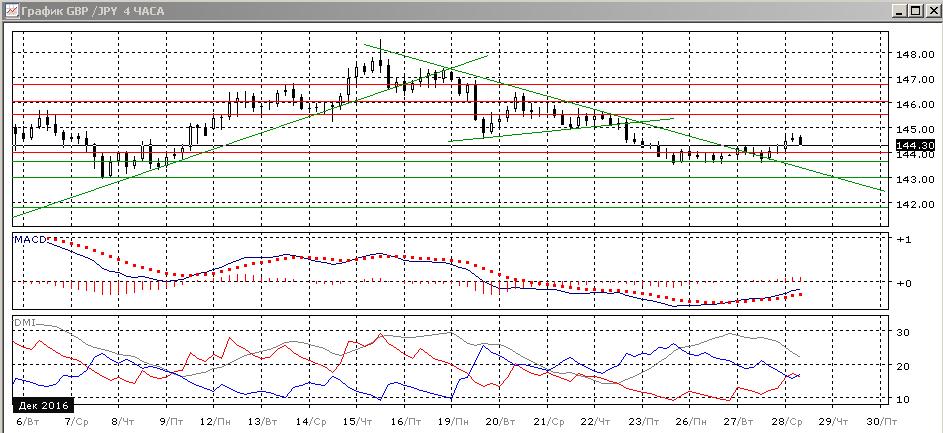Viewport: 943px width, 433px height.
Task: Click the 145.00 price axis label
Action: (x=913, y=129)
